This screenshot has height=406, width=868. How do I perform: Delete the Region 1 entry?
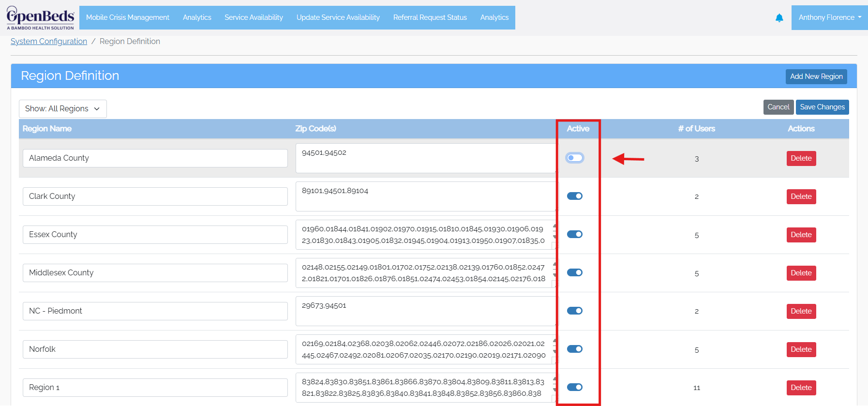coord(801,388)
